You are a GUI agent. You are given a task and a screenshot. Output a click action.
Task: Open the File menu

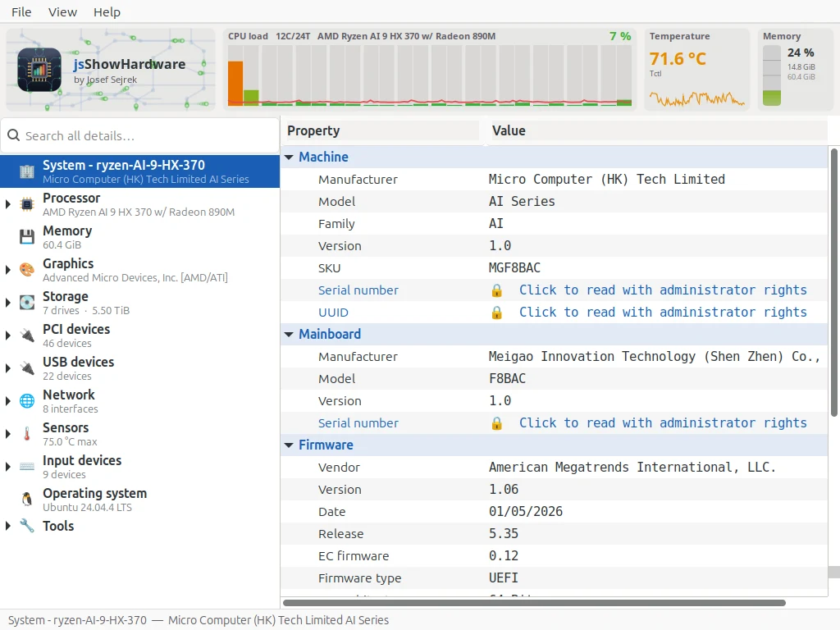pyautogui.click(x=21, y=11)
